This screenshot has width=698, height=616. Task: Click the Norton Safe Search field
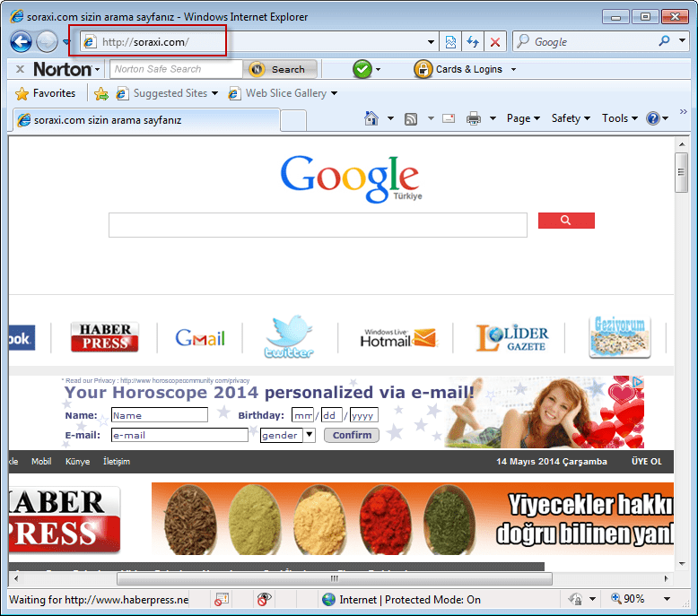pos(176,69)
